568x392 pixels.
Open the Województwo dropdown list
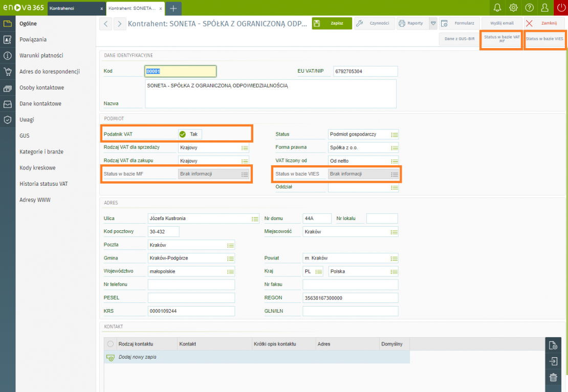(230, 272)
